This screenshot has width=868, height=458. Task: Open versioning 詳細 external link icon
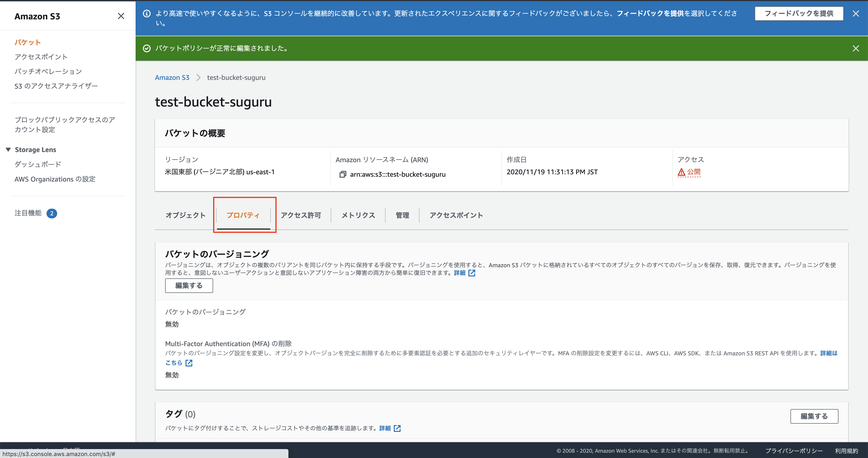coord(472,273)
